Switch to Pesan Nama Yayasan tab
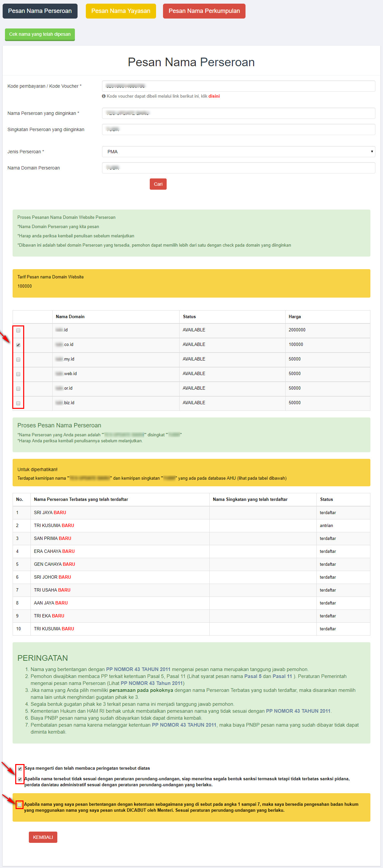 (x=121, y=11)
